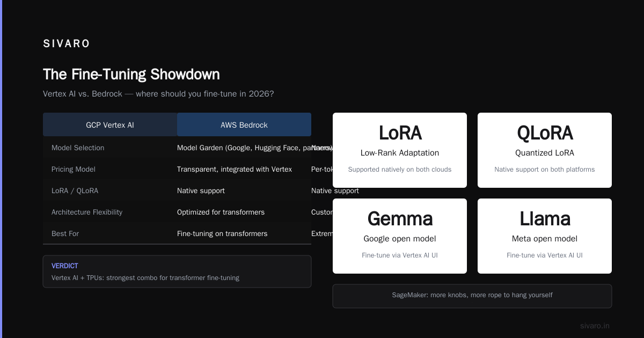Image resolution: width=644 pixels, height=338 pixels.
Task: Click the Vertex AI + TPUs verdict text
Action: 145,278
